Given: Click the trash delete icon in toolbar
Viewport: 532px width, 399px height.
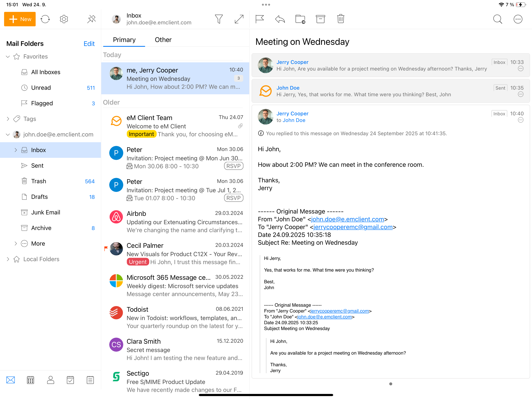Looking at the screenshot, I should click(340, 19).
